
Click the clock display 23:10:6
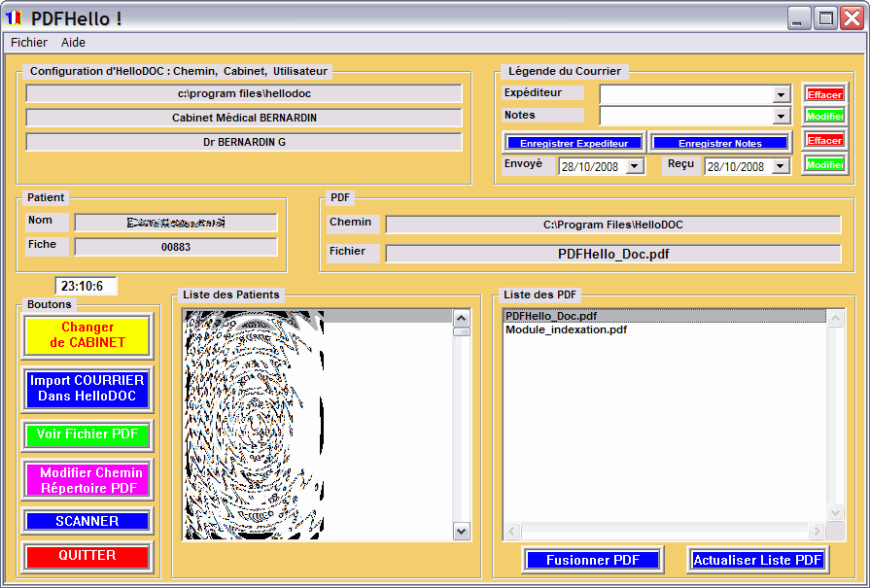click(x=86, y=286)
